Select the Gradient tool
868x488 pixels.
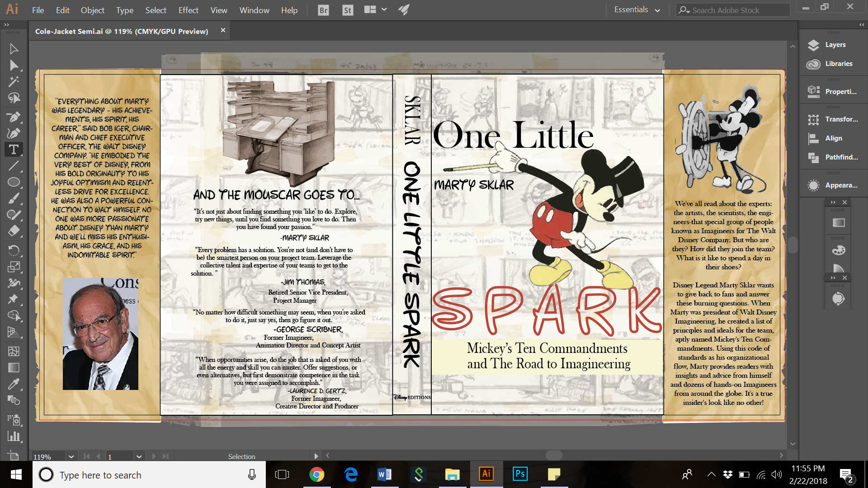14,368
